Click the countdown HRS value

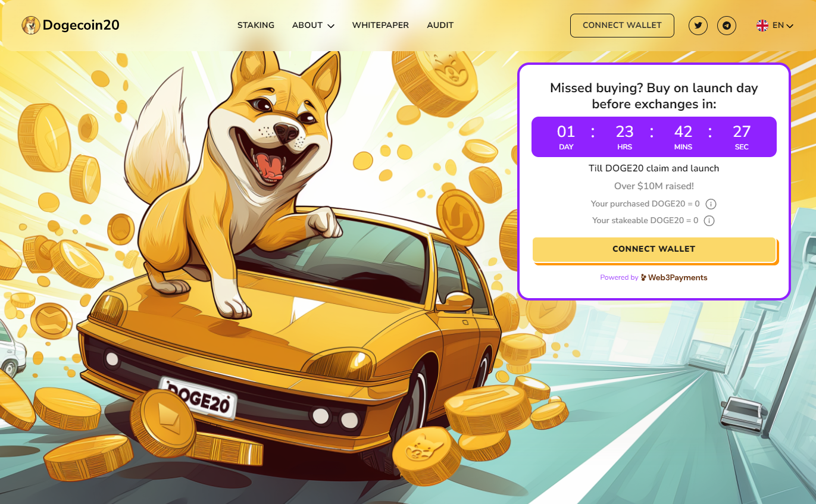(624, 132)
